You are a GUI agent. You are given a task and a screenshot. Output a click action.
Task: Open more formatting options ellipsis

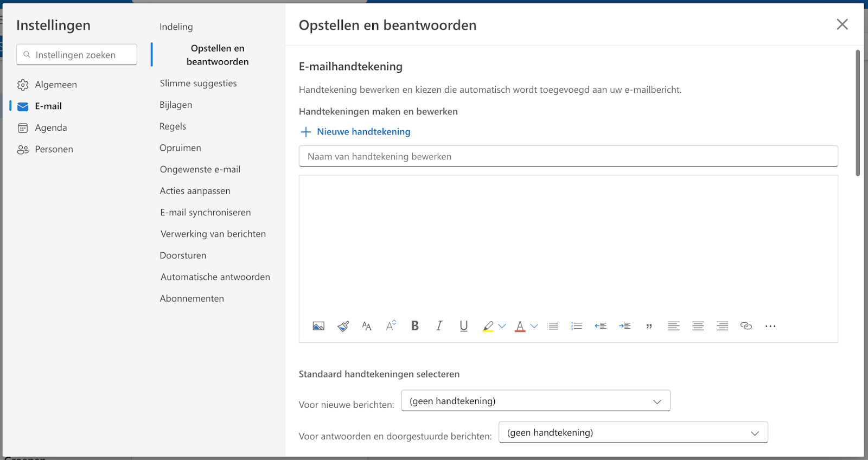point(770,326)
